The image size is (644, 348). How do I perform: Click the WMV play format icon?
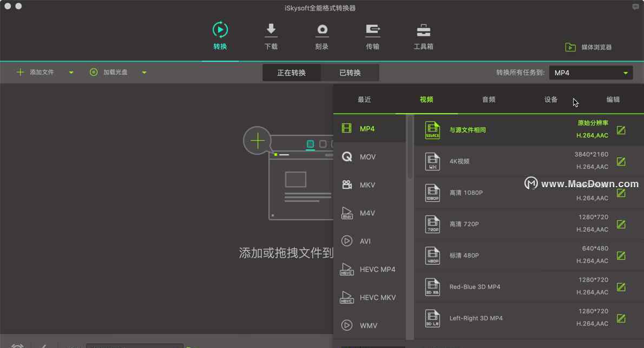point(347,325)
